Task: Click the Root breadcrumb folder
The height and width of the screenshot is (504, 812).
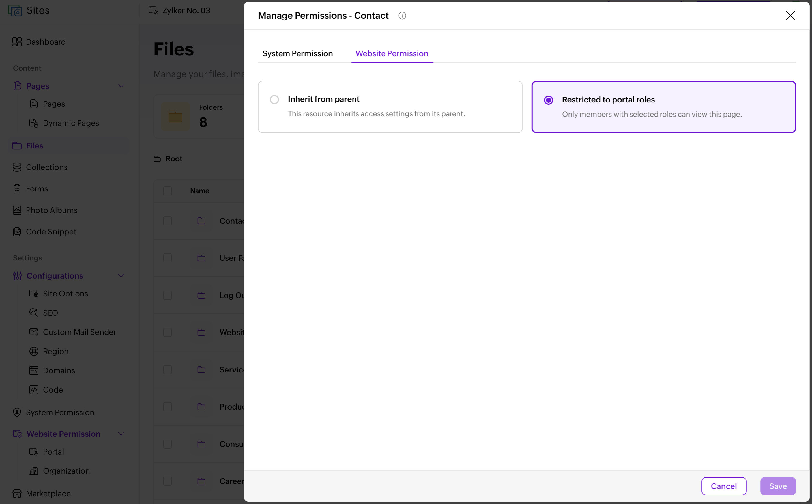Action: pyautogui.click(x=168, y=159)
